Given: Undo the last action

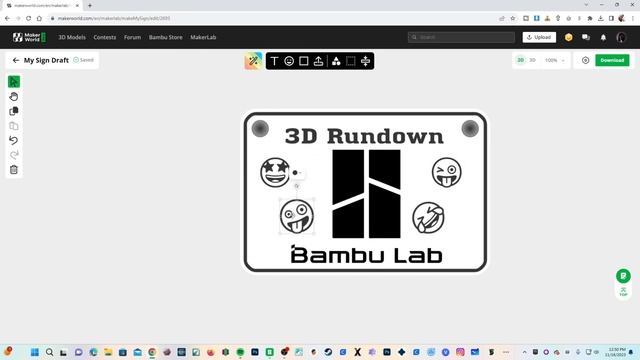Looking at the screenshot, I should coord(14,140).
